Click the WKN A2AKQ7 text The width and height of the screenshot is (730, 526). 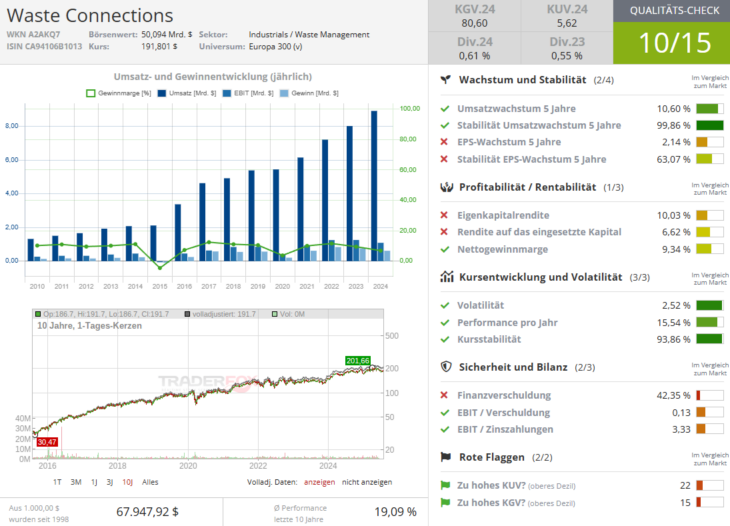coord(33,34)
